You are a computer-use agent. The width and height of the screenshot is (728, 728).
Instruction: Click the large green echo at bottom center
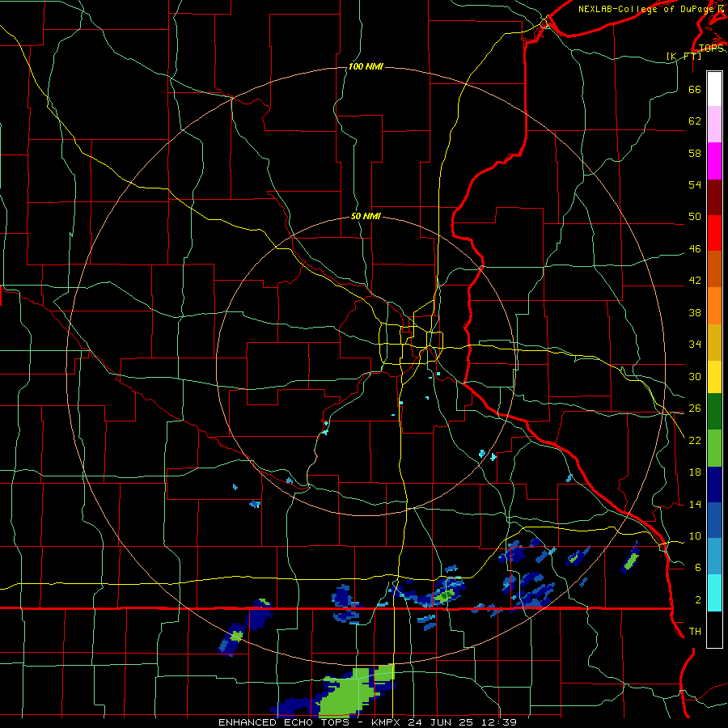pyautogui.click(x=348, y=692)
